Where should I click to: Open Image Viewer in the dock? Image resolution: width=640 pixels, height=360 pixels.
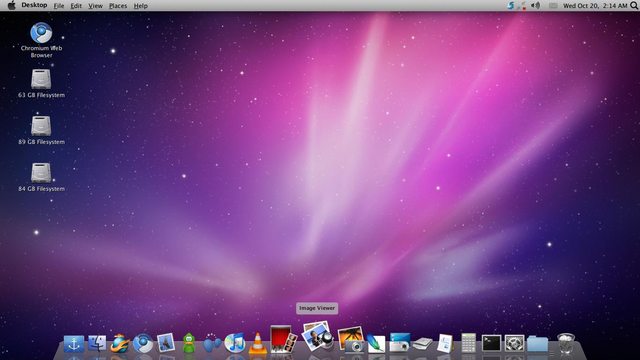click(317, 336)
